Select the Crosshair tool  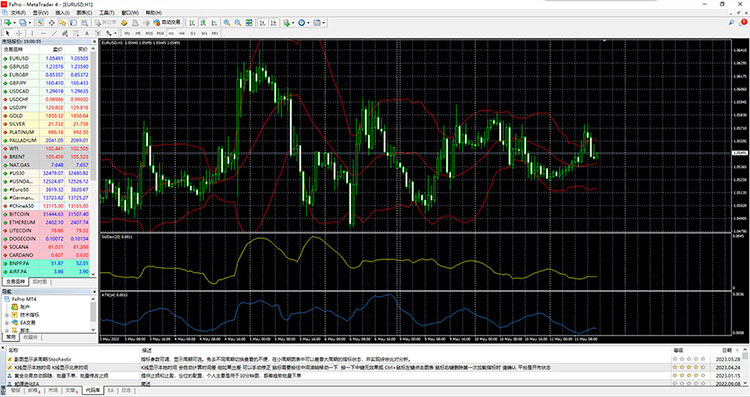tap(19, 33)
